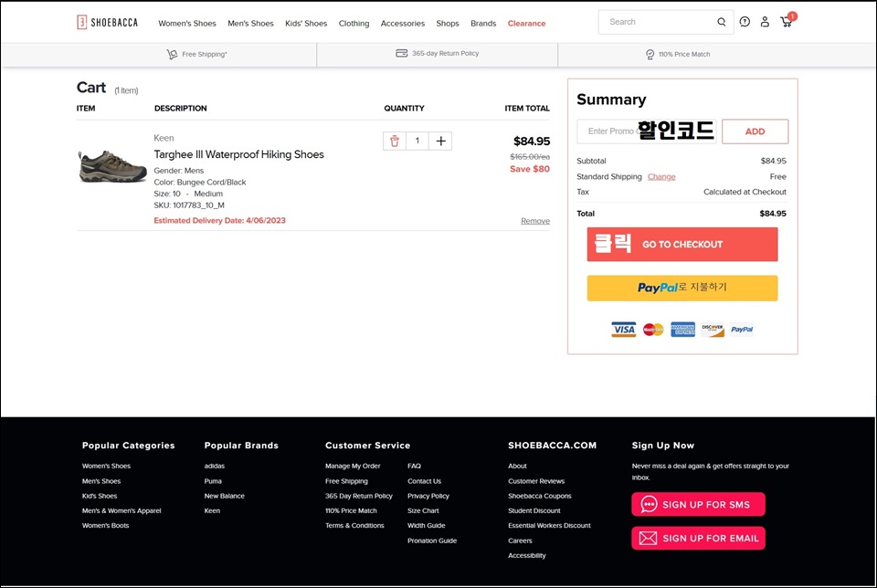Screen dimensions: 877x588
Task: Open Terms & Conditions link
Action: (354, 525)
